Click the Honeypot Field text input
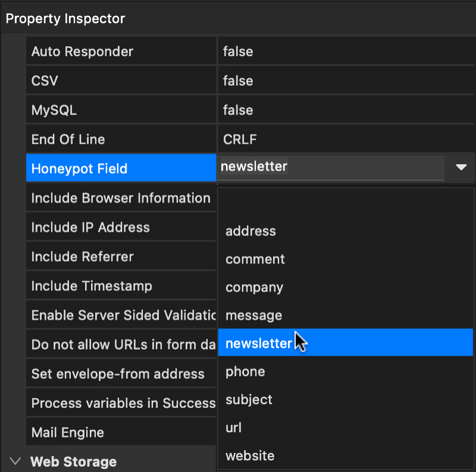The height and width of the screenshot is (472, 476). (x=330, y=168)
